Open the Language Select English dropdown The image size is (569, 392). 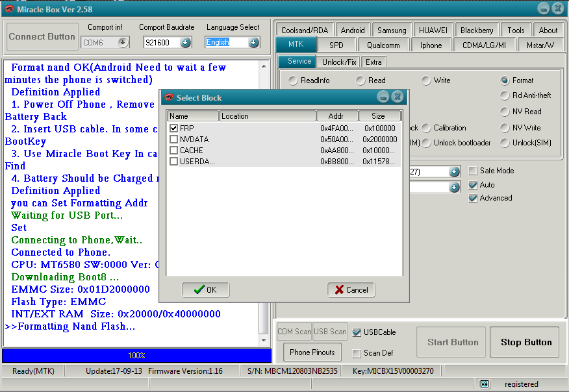pos(254,42)
